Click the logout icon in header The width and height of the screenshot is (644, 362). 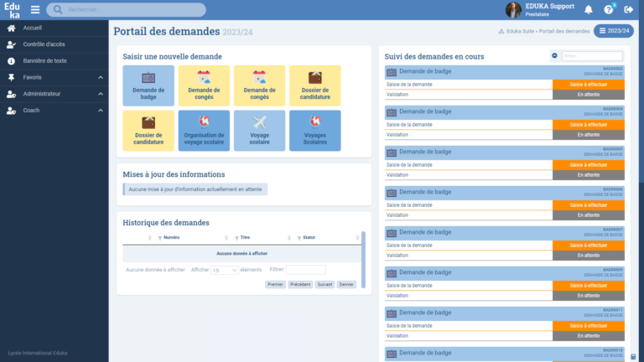tap(628, 9)
